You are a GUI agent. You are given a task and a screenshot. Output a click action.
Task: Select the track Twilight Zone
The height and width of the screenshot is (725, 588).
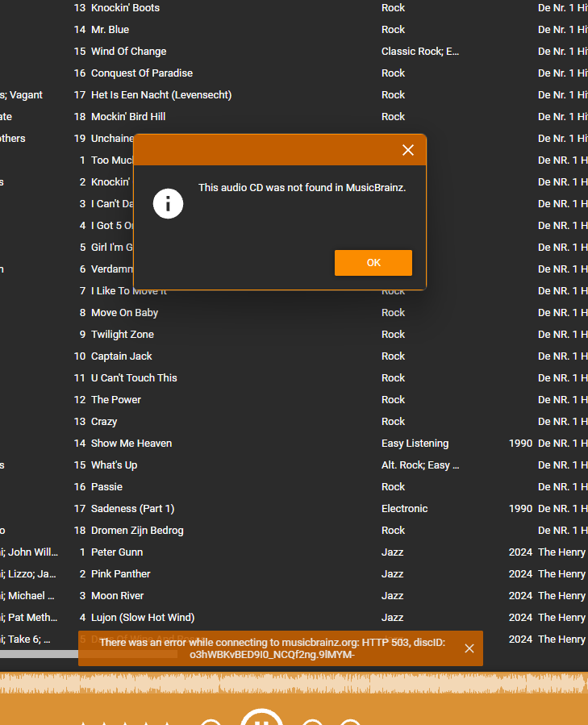122,335
